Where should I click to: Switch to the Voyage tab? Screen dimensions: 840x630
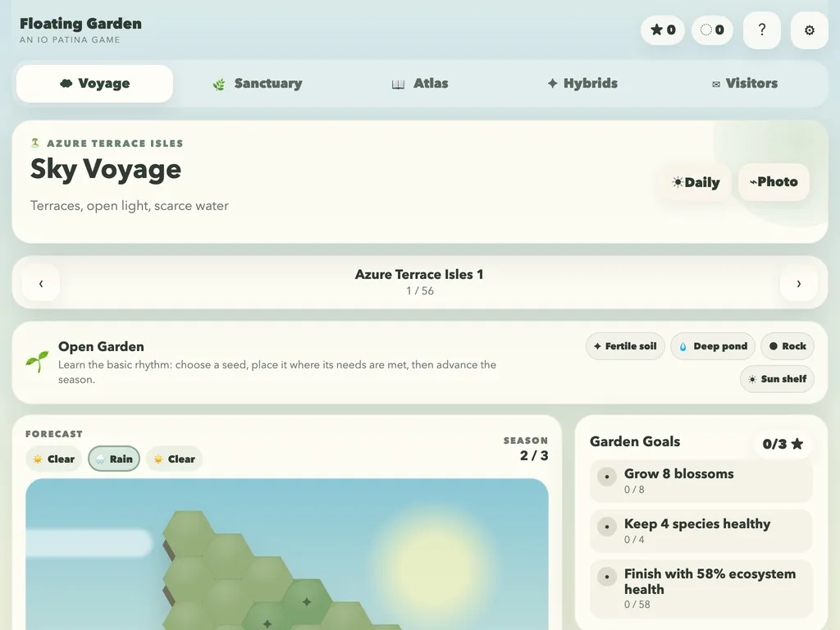point(95,84)
